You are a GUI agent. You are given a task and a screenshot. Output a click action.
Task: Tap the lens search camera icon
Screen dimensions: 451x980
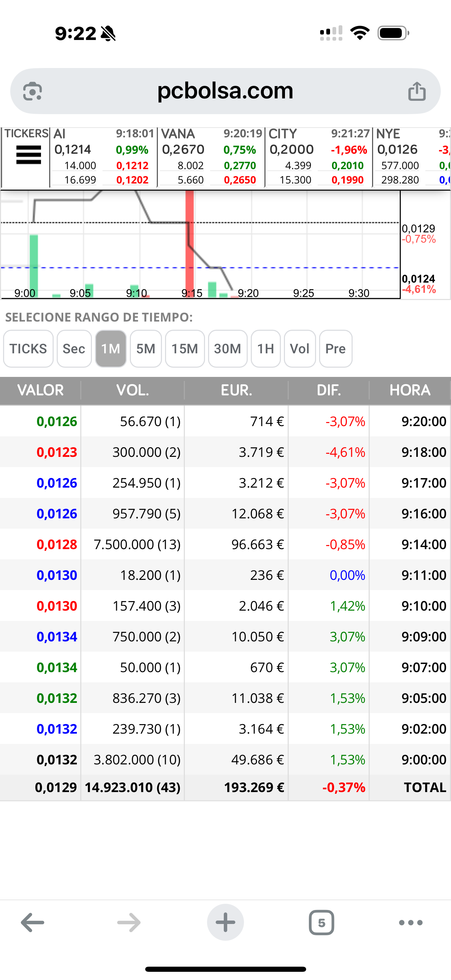[32, 91]
